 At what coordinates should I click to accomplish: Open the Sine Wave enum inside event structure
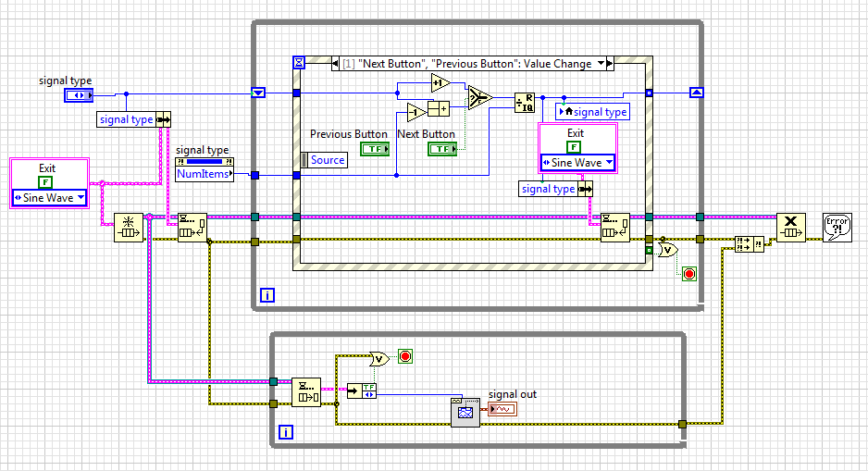point(578,163)
